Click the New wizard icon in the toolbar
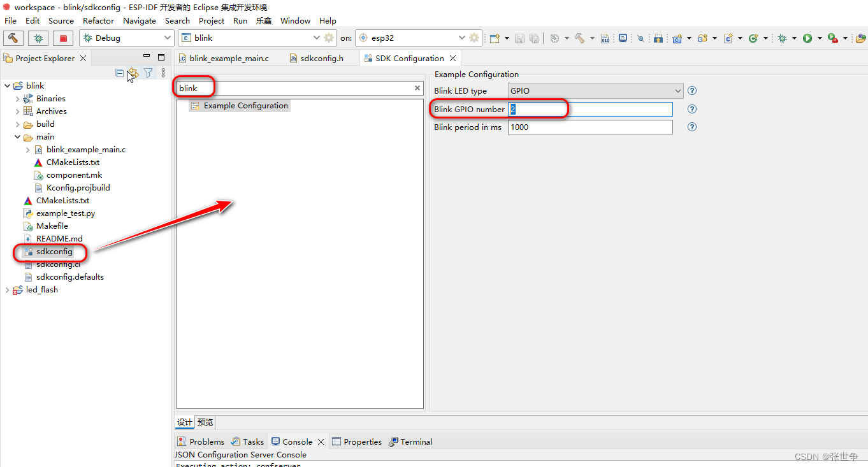This screenshot has width=868, height=467. [x=495, y=38]
